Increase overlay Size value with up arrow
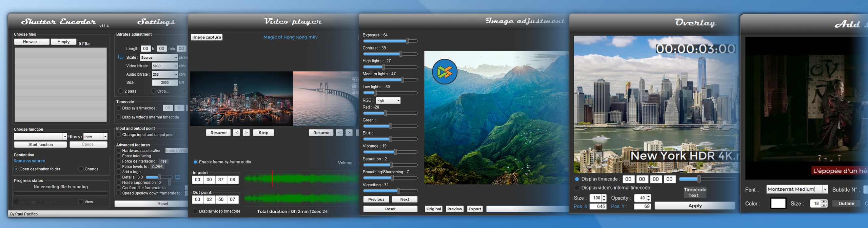Image resolution: width=868 pixels, height=228 pixels. (604, 196)
